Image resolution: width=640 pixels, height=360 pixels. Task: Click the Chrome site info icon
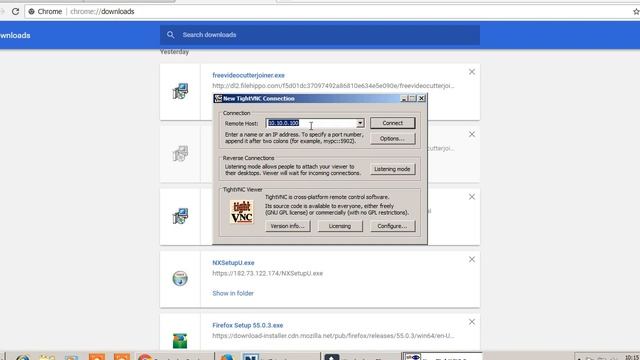[x=31, y=11]
